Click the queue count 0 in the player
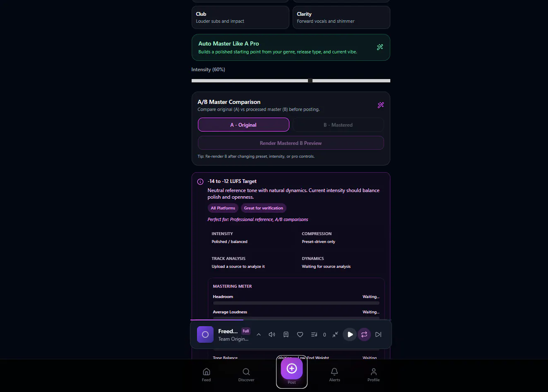The width and height of the screenshot is (548, 392). (324, 335)
